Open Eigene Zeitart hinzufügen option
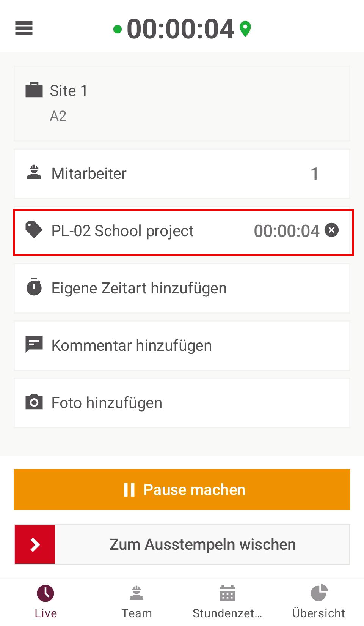Viewport: 364px width, 626px height. click(x=182, y=288)
